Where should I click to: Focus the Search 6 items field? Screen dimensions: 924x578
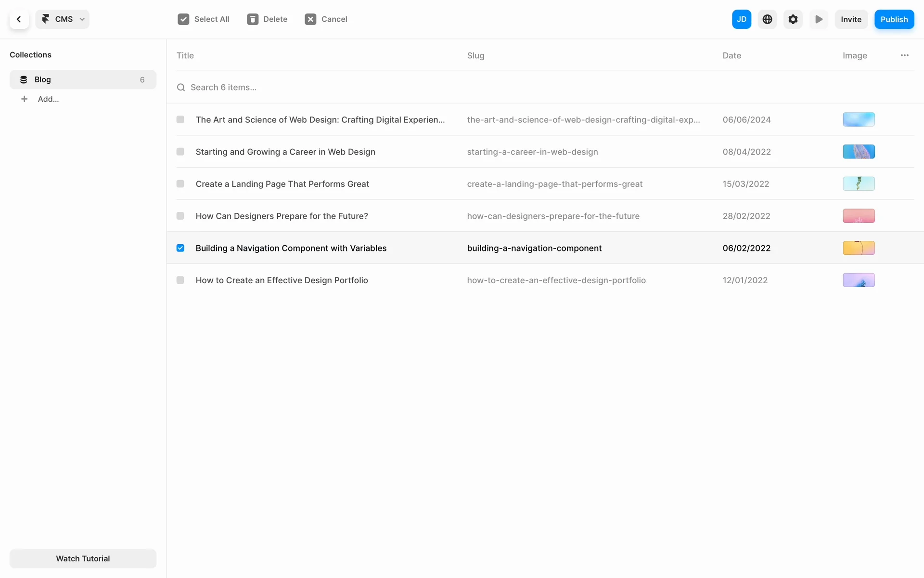pyautogui.click(x=223, y=87)
